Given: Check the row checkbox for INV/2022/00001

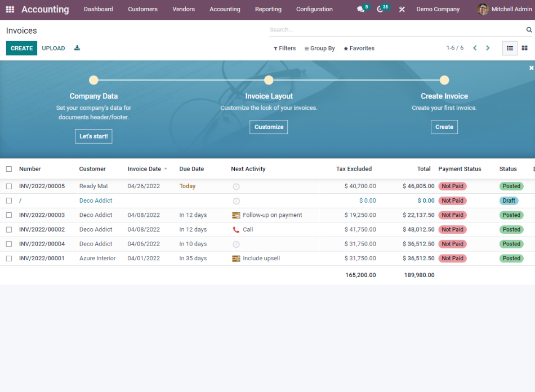Looking at the screenshot, I should coord(8,258).
